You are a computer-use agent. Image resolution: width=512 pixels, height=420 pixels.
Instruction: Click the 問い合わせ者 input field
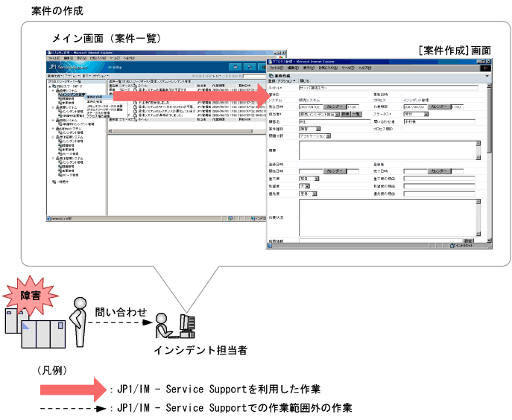click(x=439, y=121)
